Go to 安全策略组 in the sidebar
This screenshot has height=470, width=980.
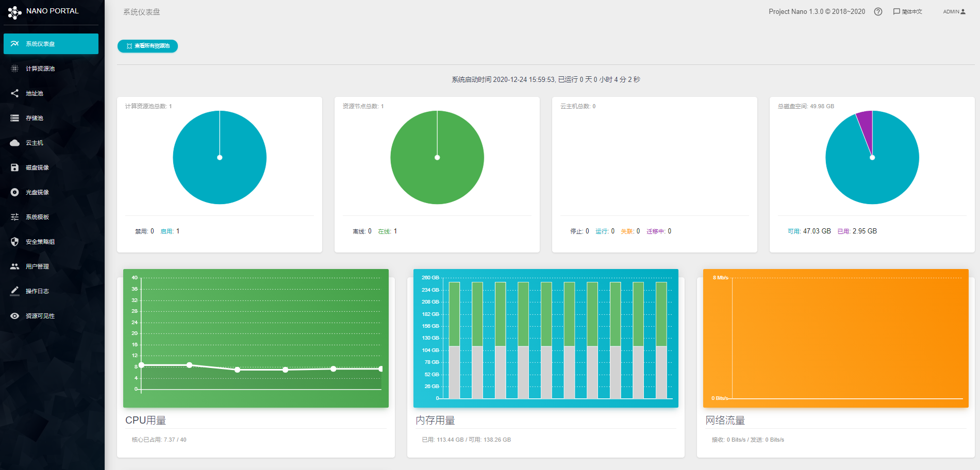pos(51,242)
